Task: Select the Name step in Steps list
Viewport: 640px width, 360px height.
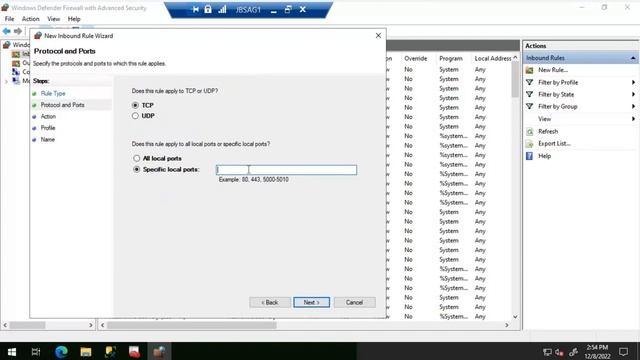Action: click(47, 139)
